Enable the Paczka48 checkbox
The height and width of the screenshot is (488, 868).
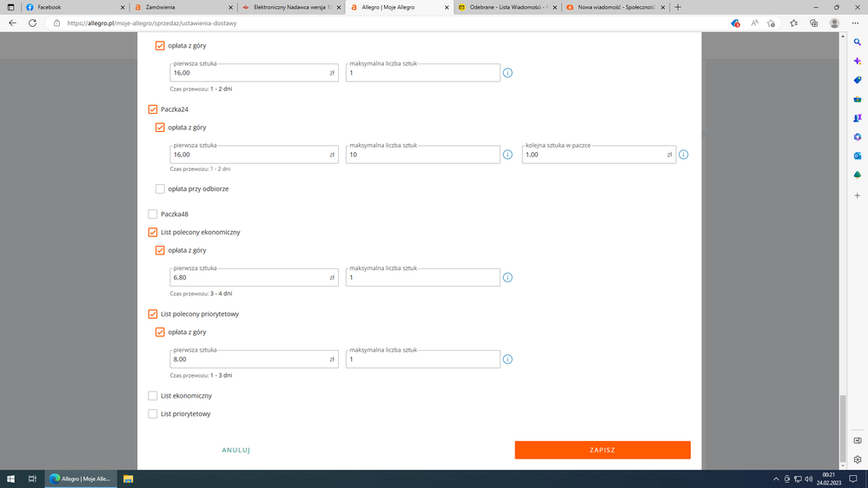153,214
